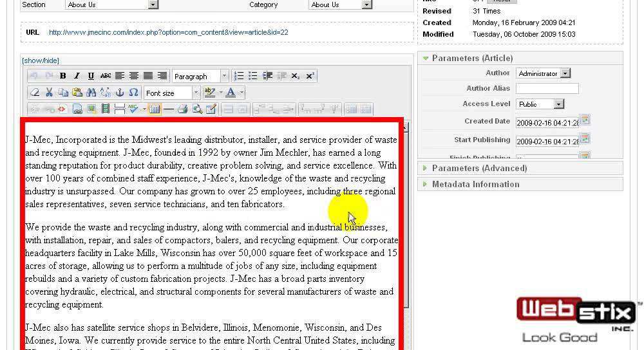Align text left
Image resolution: width=644 pixels, height=350 pixels.
point(120,76)
